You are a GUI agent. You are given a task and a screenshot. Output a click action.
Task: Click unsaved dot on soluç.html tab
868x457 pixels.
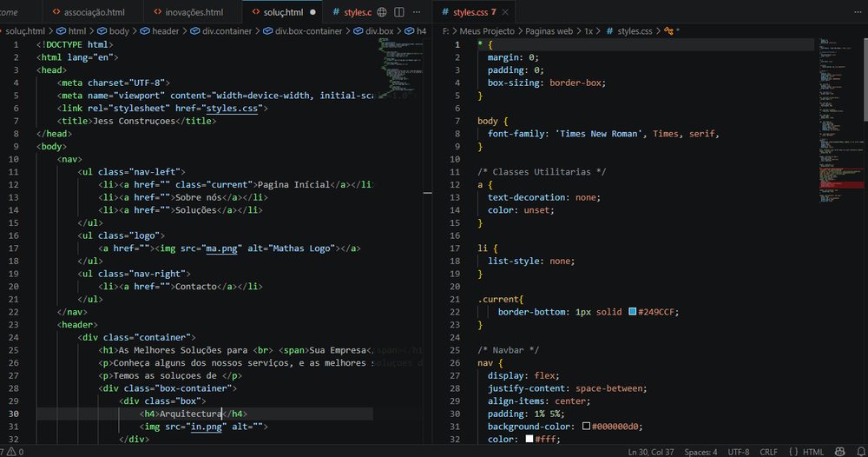(312, 11)
